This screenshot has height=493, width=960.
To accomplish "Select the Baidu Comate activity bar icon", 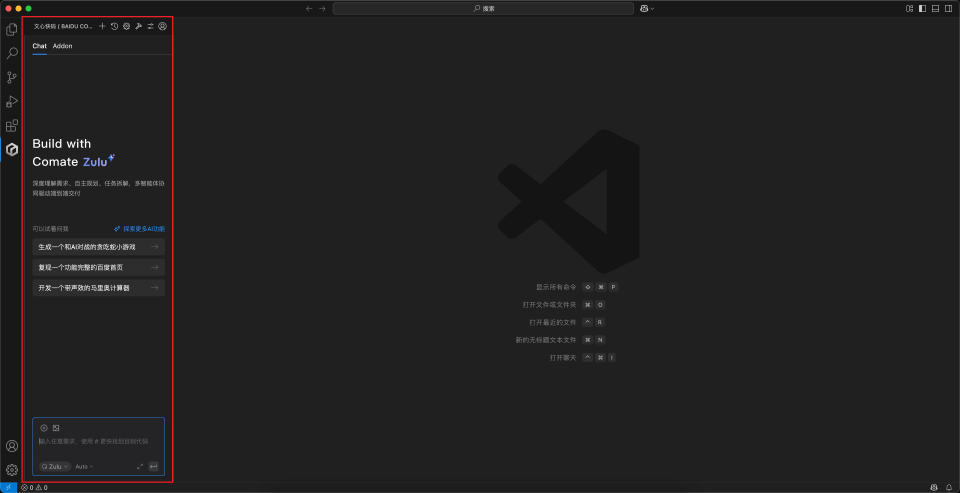I will click(12, 149).
